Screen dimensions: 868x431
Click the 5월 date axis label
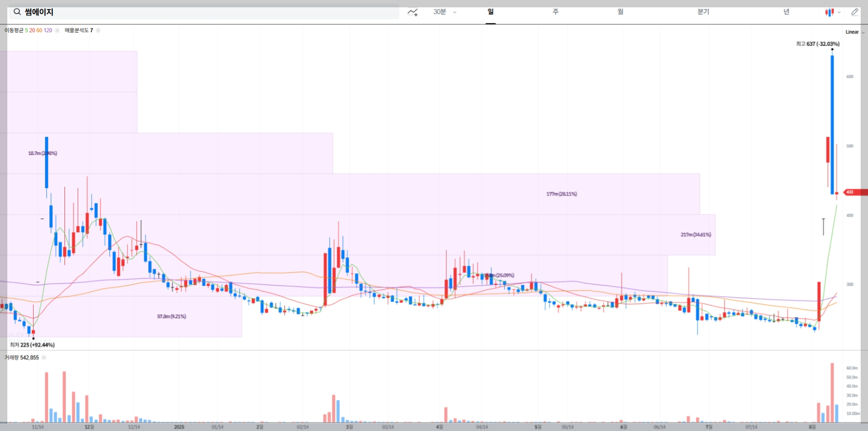tap(538, 427)
